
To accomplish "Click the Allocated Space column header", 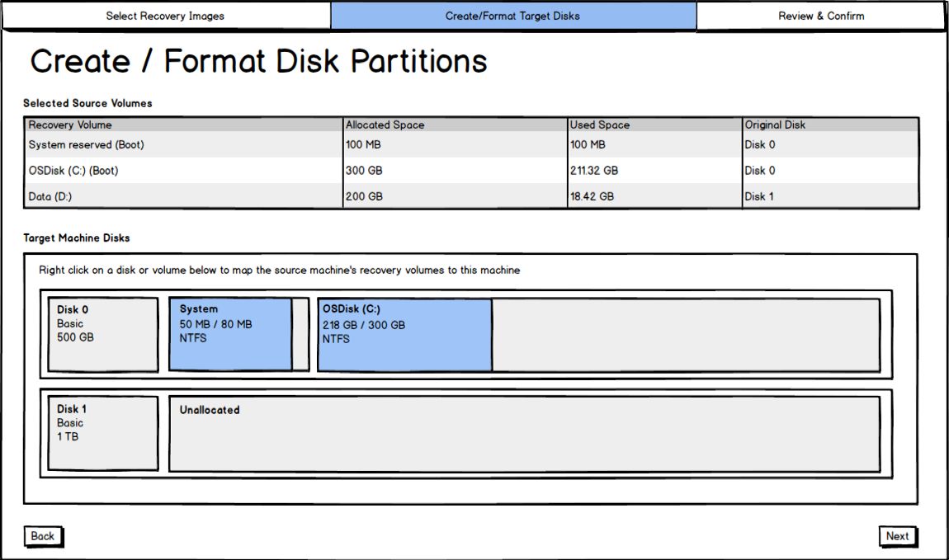I will (452, 125).
